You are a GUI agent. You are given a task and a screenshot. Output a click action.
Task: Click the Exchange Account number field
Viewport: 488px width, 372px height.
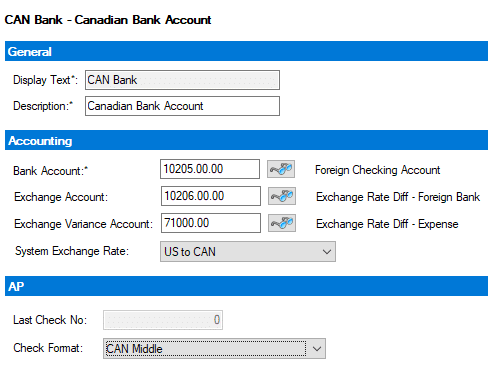(211, 196)
